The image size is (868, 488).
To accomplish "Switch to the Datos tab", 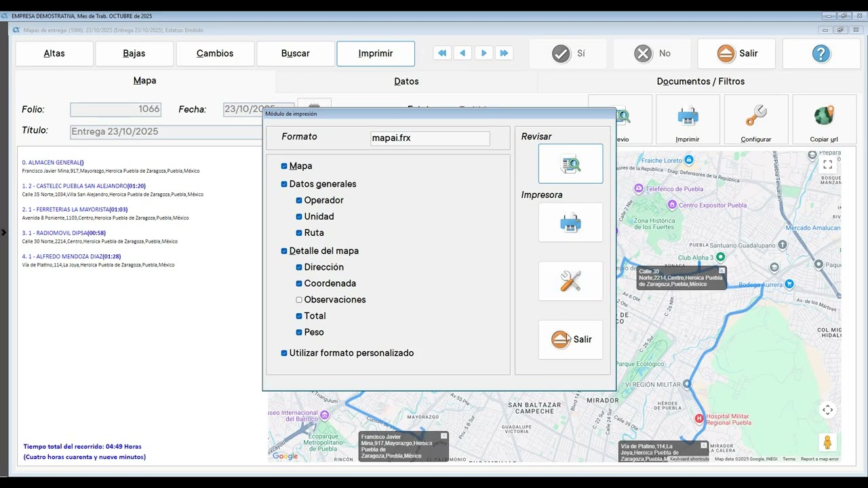I will [x=406, y=81].
